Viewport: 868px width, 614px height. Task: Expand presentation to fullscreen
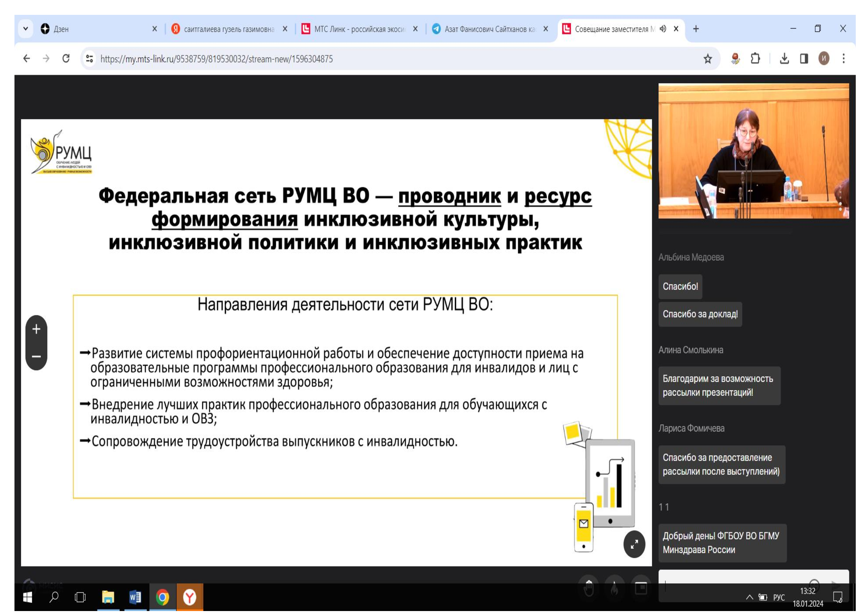pyautogui.click(x=634, y=545)
